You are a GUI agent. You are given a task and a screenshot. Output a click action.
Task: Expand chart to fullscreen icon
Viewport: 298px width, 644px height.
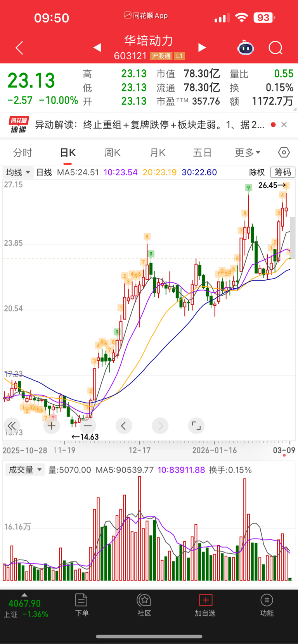tap(196, 426)
